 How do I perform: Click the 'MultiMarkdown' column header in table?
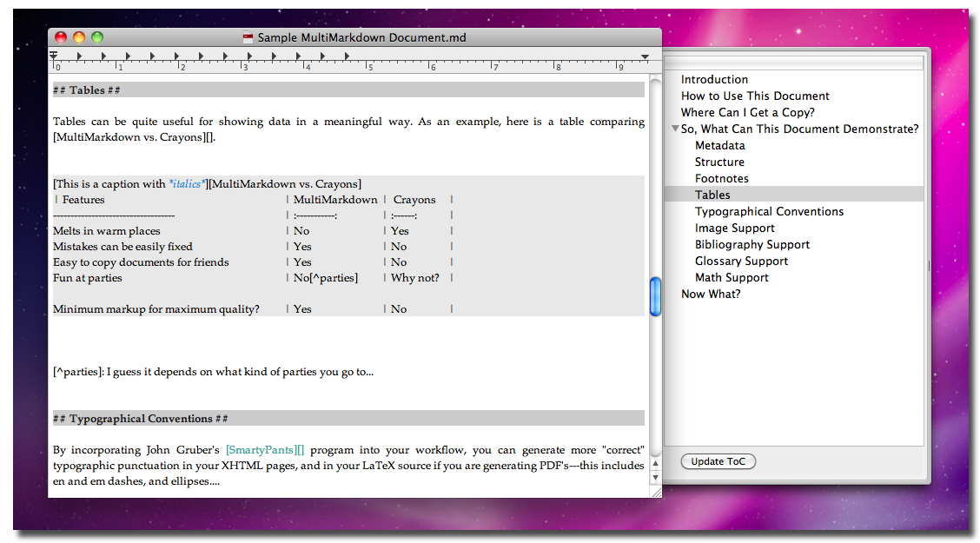coord(335,200)
